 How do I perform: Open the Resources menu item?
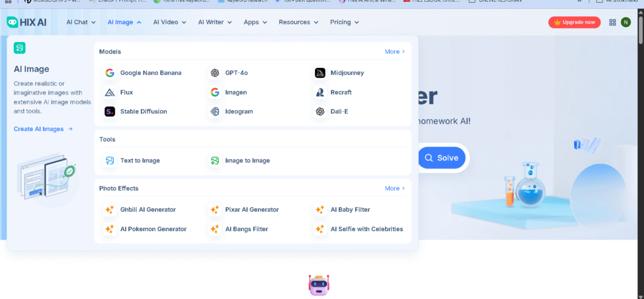(x=298, y=22)
